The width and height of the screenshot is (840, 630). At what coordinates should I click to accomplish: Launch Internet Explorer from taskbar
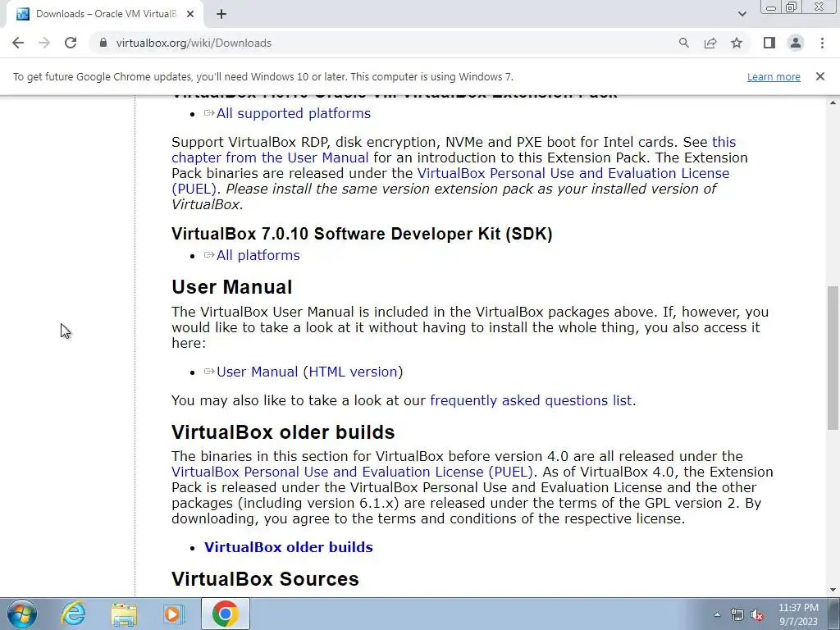[x=73, y=614]
